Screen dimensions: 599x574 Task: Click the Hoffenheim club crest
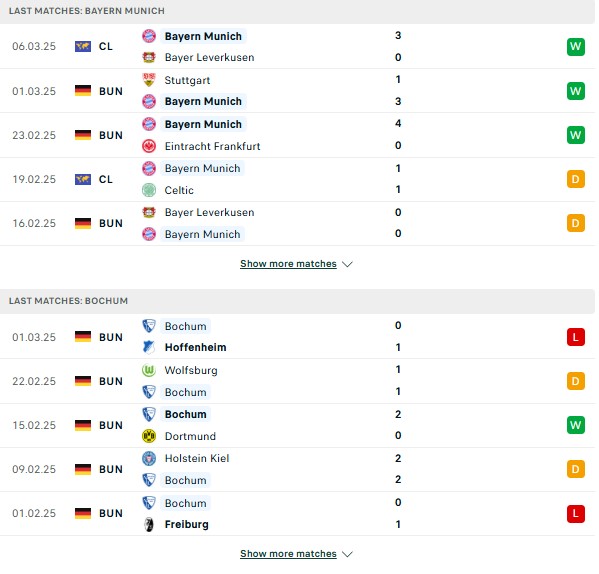coord(149,347)
